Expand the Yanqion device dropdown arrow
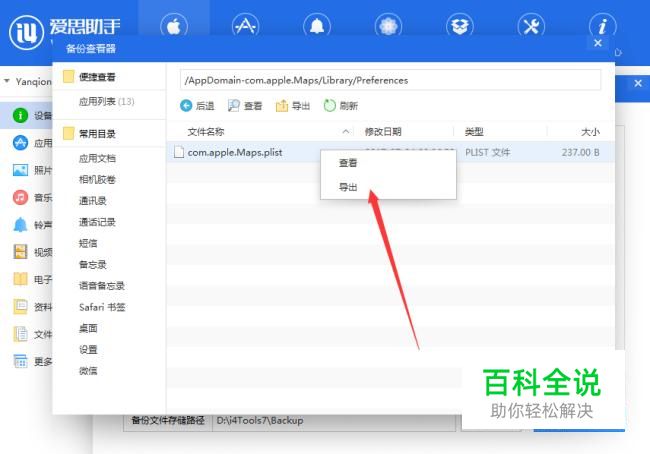This screenshot has width=650, height=454. [7, 81]
